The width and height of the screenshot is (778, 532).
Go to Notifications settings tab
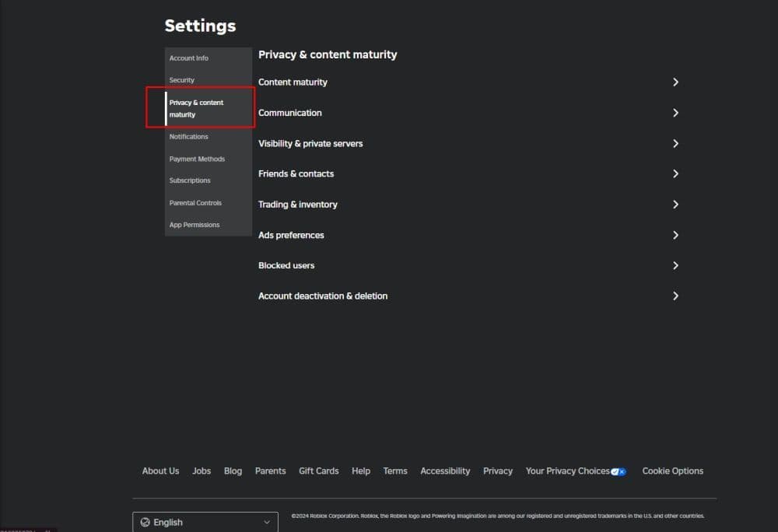point(189,137)
